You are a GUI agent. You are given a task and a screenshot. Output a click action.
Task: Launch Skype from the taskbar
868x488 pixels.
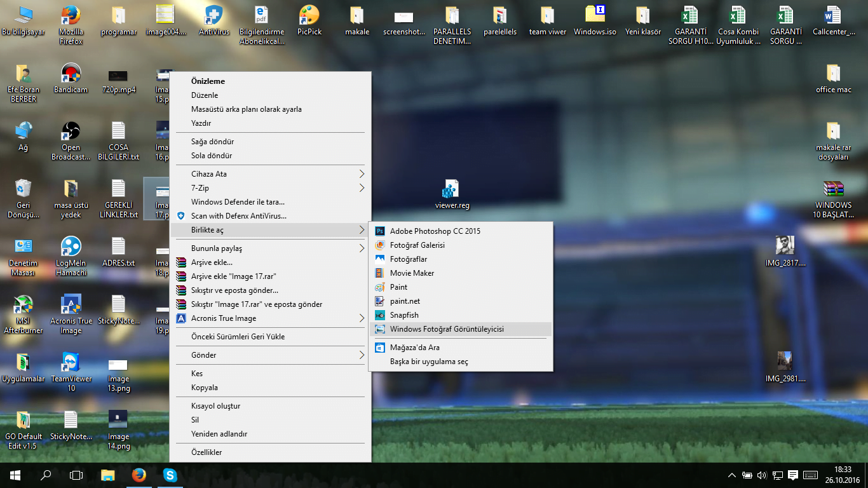click(170, 475)
